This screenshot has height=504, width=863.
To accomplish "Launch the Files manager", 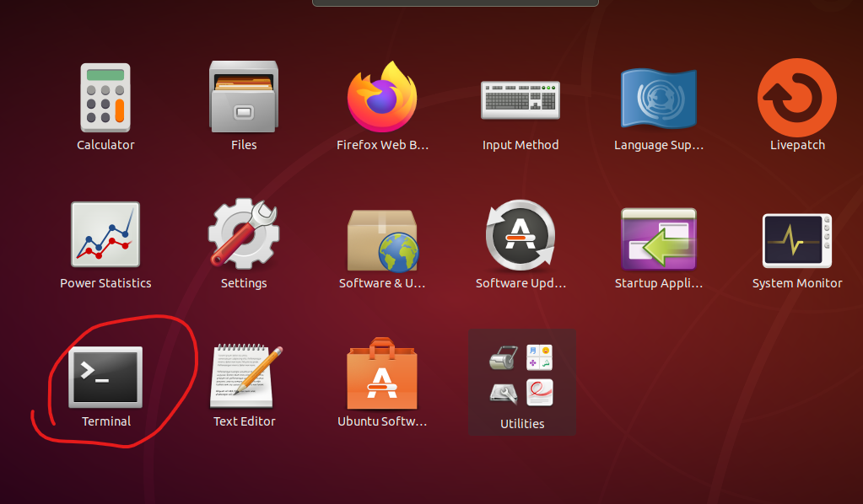I will (x=243, y=97).
